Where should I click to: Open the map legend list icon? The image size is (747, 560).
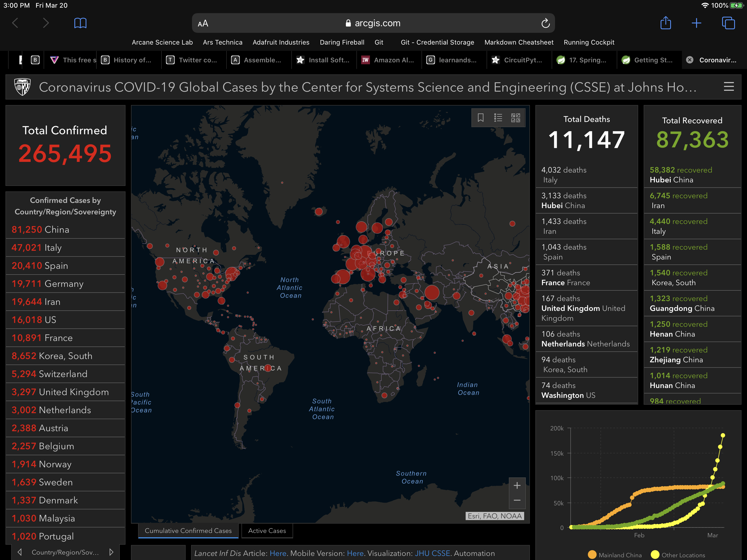(x=498, y=118)
